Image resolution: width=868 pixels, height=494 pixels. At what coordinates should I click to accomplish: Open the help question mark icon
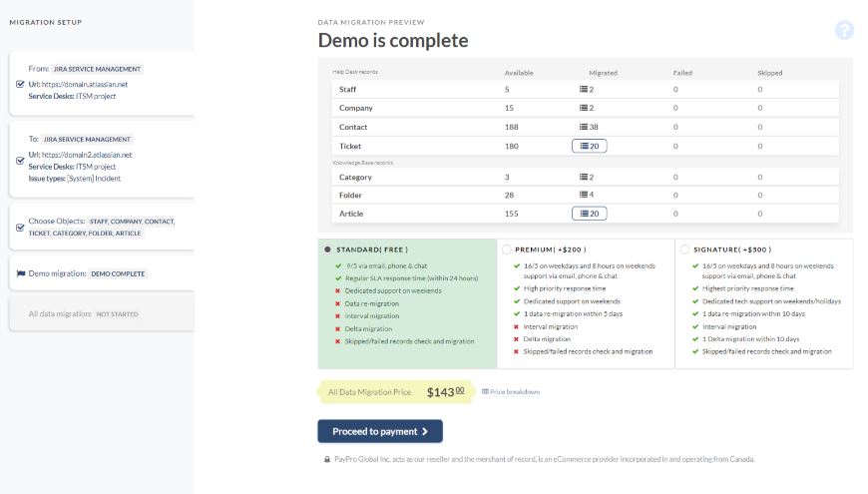844,30
